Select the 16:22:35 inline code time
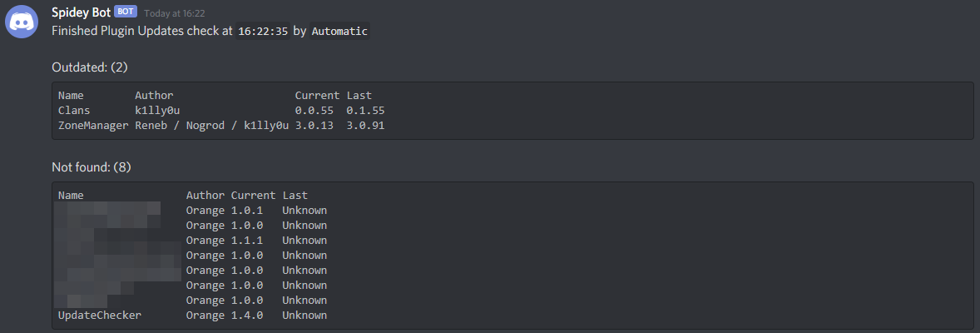 [263, 31]
